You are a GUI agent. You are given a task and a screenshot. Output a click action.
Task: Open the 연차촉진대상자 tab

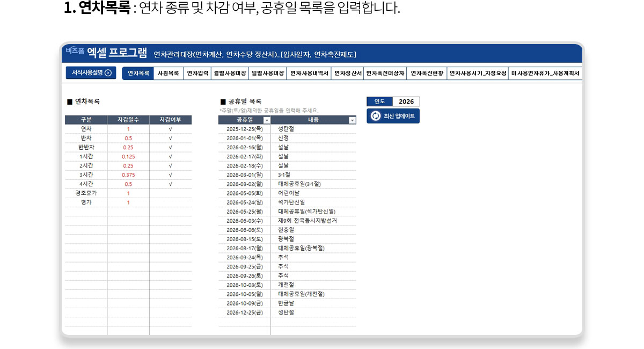[x=385, y=74]
